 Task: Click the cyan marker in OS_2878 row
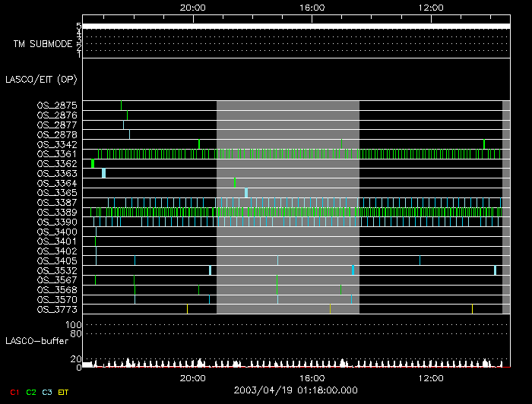(129, 135)
